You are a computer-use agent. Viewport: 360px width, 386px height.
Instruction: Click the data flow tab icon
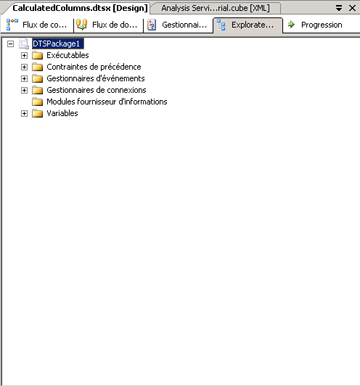(x=82, y=25)
